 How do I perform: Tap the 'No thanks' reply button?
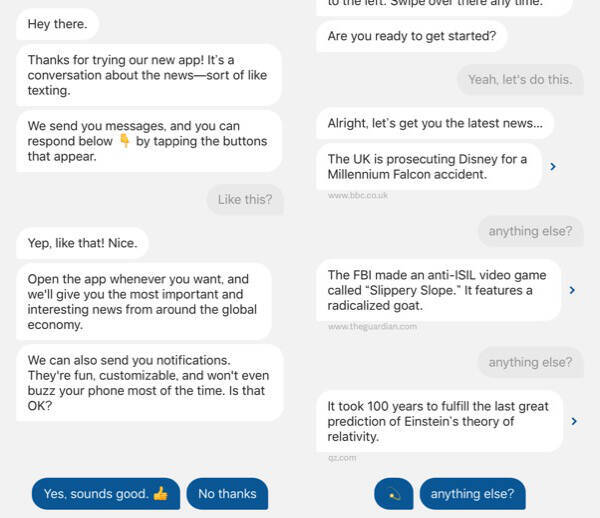(x=227, y=493)
